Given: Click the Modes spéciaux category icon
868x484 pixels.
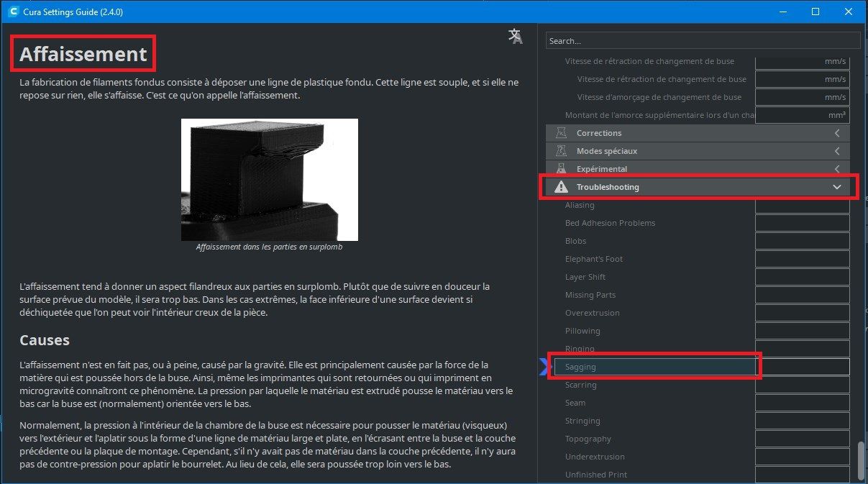Looking at the screenshot, I should click(x=561, y=151).
